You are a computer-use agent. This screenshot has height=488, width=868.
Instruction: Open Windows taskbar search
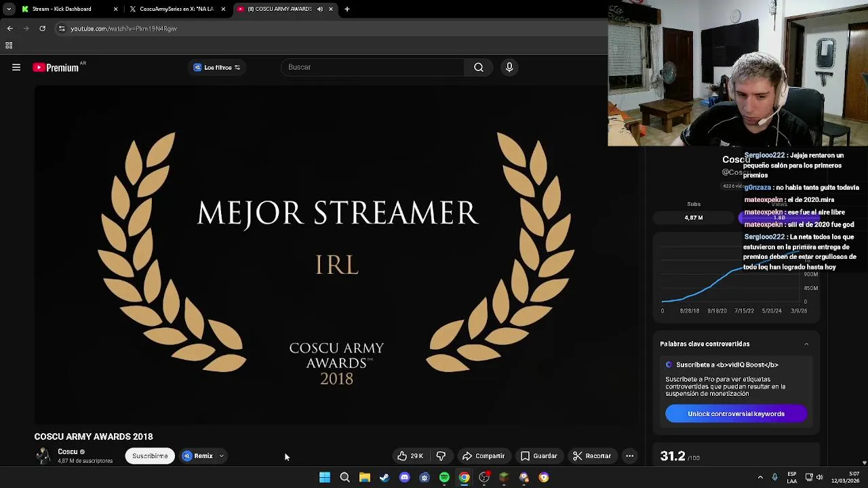click(344, 477)
